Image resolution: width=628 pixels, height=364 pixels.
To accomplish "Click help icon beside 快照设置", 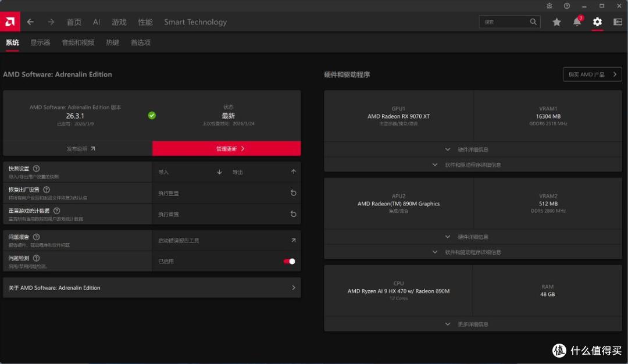I will [x=37, y=169].
